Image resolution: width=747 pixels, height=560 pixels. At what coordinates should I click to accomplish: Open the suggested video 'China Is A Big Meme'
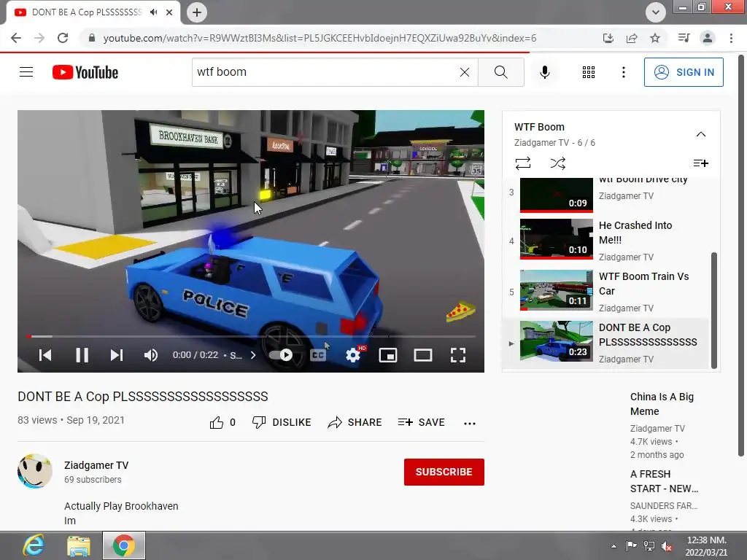(662, 404)
